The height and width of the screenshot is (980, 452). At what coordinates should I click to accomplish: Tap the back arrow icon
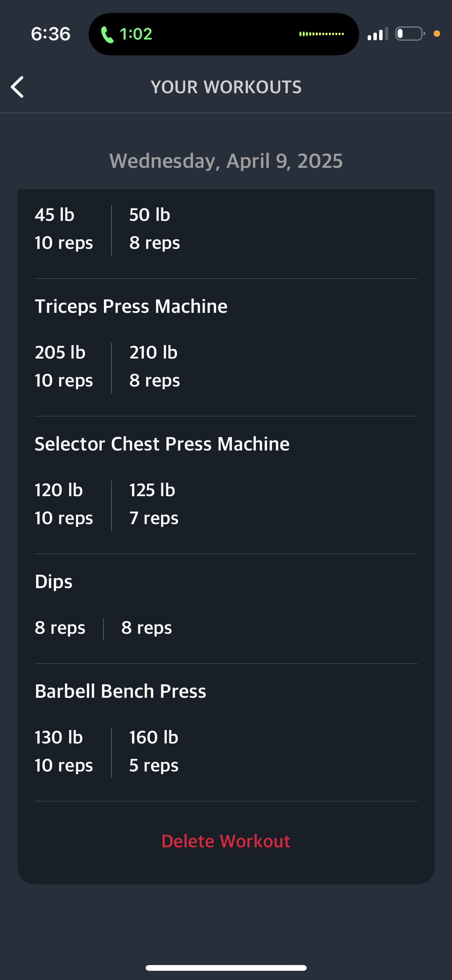(18, 87)
